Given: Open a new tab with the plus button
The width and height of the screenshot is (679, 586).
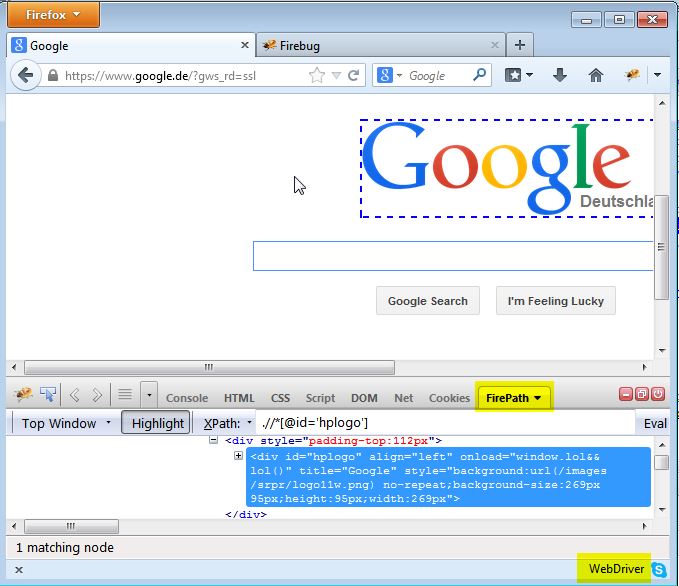Looking at the screenshot, I should pyautogui.click(x=520, y=45).
